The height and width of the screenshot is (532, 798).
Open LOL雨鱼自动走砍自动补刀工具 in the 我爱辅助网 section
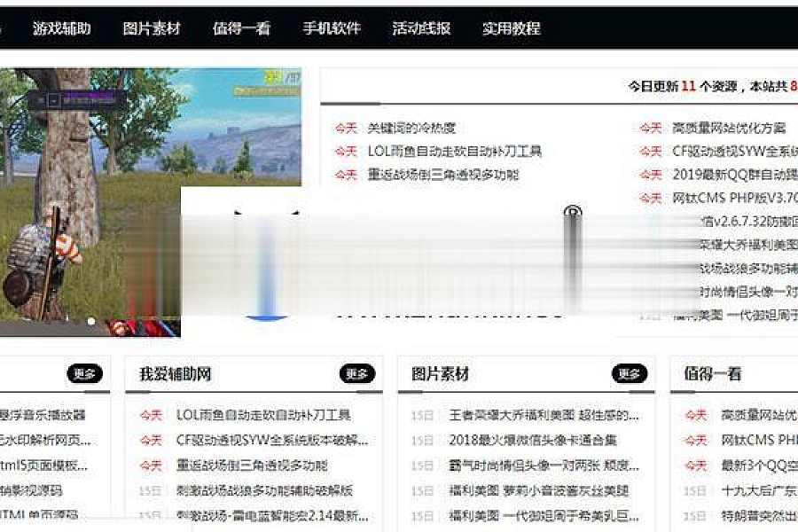point(263,415)
